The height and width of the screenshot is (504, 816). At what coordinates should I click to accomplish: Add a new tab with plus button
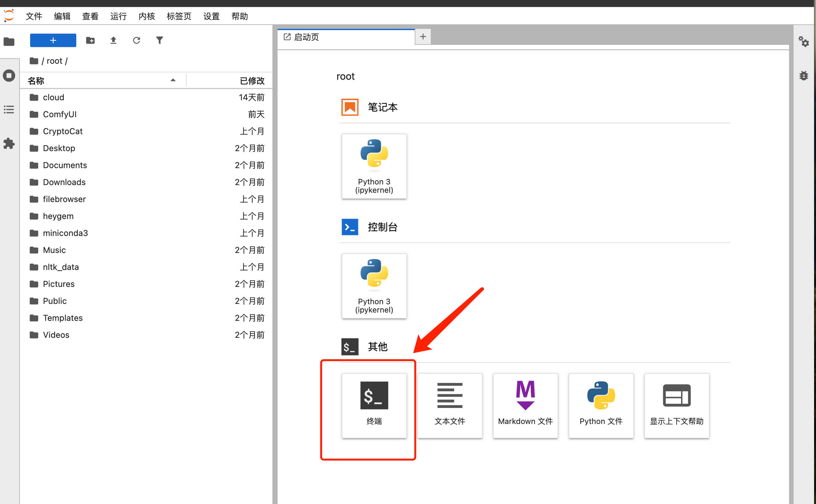tap(423, 36)
